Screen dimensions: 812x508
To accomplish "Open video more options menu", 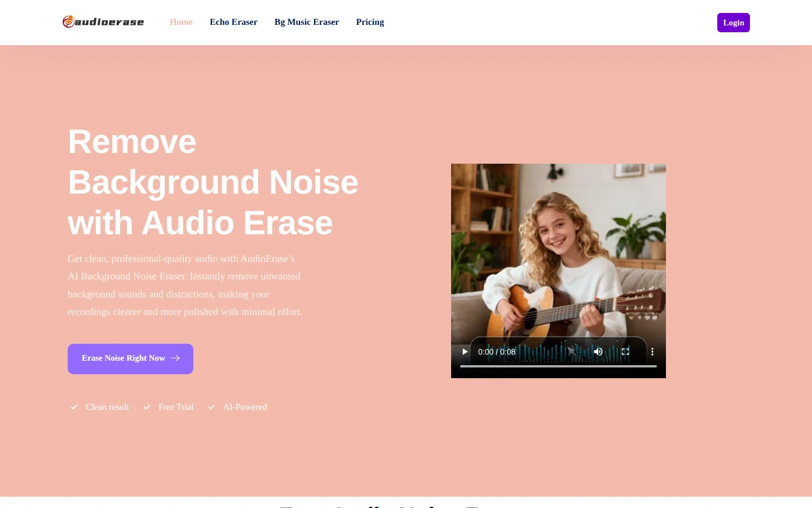I will pyautogui.click(x=652, y=352).
